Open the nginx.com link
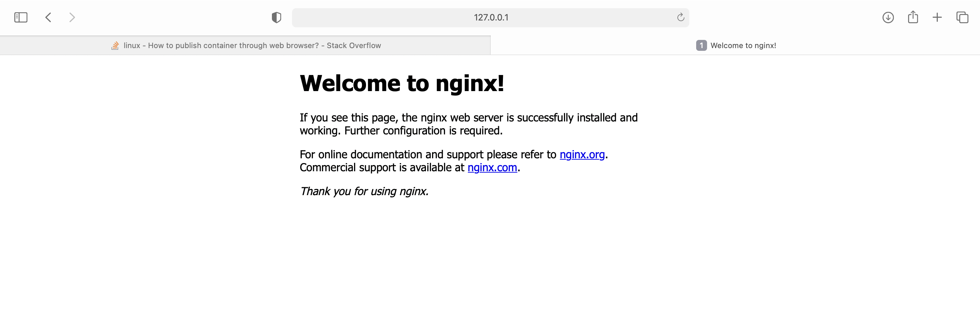Image resolution: width=980 pixels, height=335 pixels. [x=492, y=167]
